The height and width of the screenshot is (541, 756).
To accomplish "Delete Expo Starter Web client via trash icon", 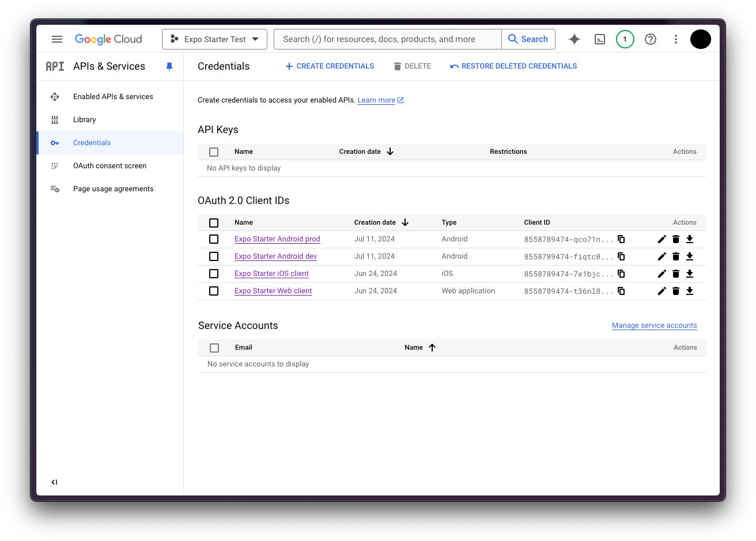I will coord(676,291).
